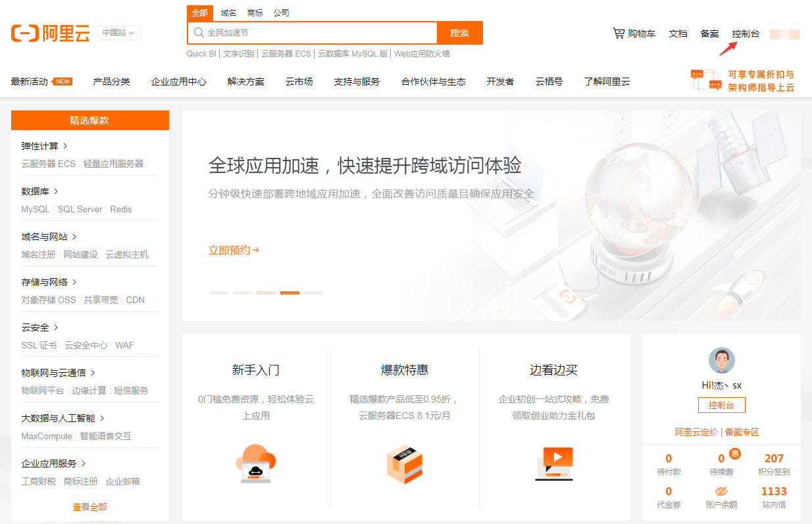Toggle the 账户余额 hidden-eye icon

coord(721,491)
